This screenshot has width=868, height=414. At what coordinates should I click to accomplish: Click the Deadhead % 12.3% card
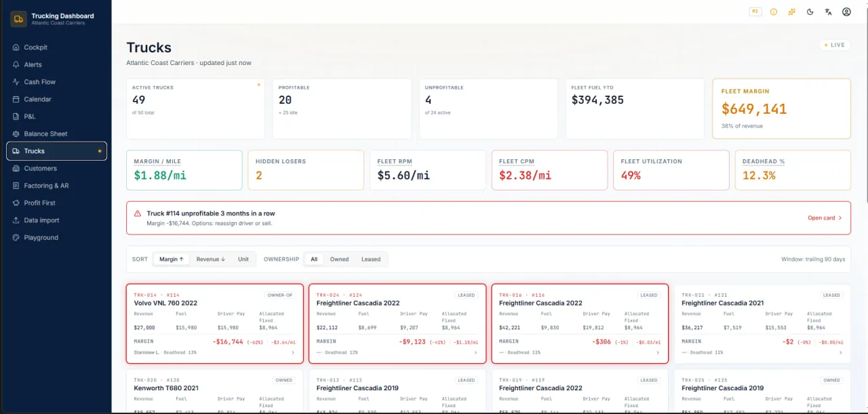click(793, 170)
